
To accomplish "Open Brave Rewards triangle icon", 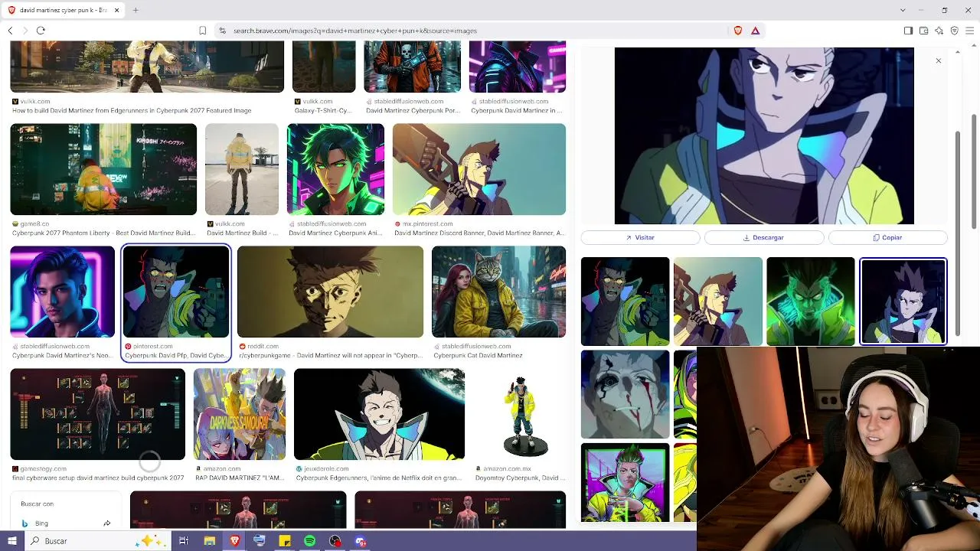I will click(x=755, y=31).
